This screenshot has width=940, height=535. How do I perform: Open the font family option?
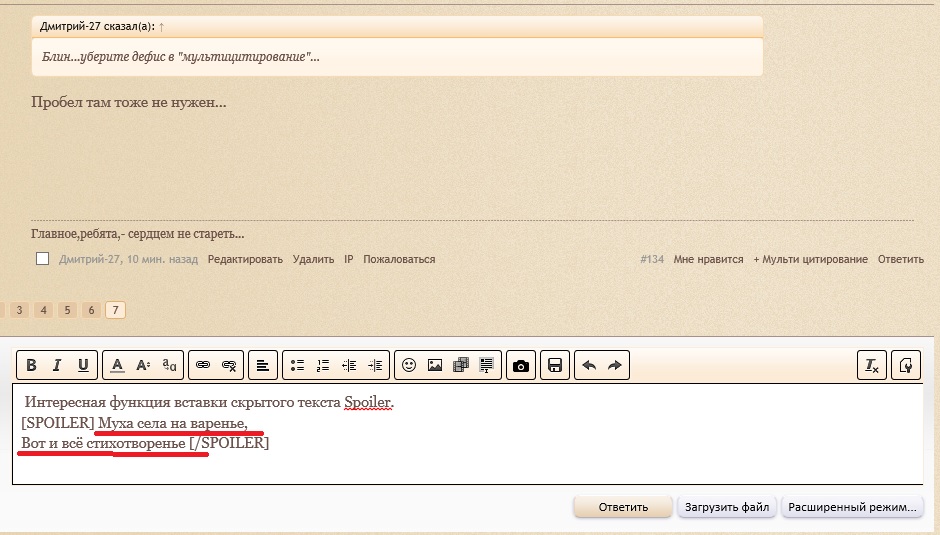170,365
